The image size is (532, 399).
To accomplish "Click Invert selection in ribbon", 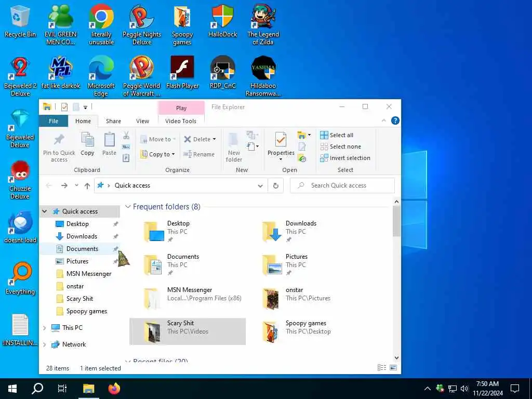I will [x=345, y=158].
